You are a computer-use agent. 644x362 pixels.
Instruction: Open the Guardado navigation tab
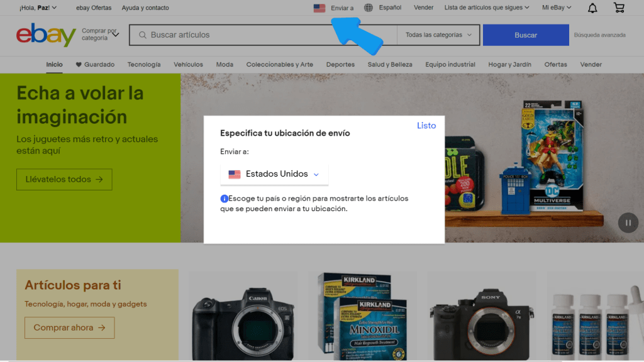[x=96, y=65]
